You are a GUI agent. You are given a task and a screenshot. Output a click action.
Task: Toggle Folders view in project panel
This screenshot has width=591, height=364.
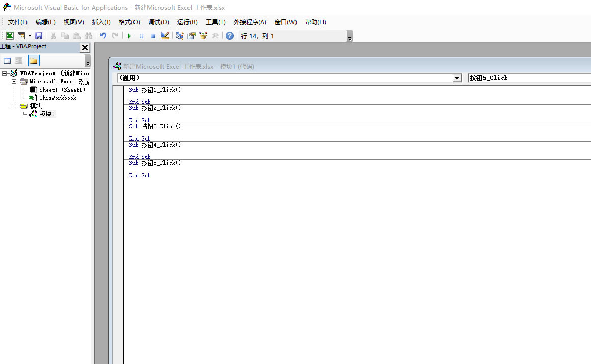33,61
